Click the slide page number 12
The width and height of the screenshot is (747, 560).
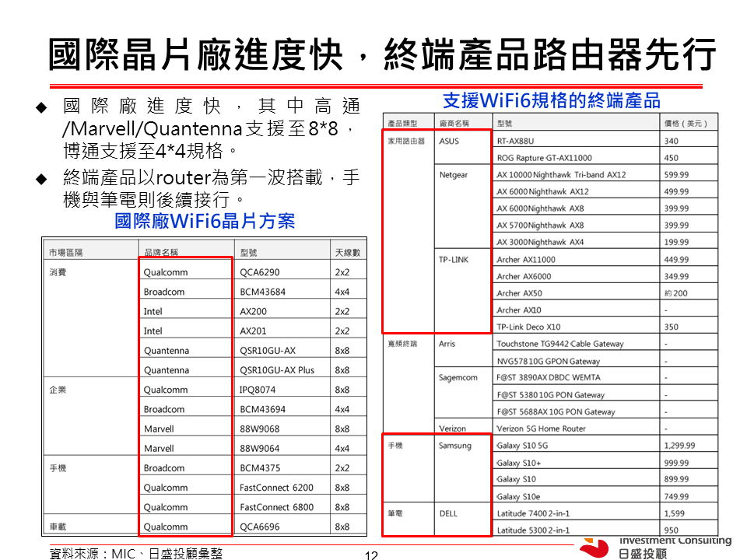point(371,555)
